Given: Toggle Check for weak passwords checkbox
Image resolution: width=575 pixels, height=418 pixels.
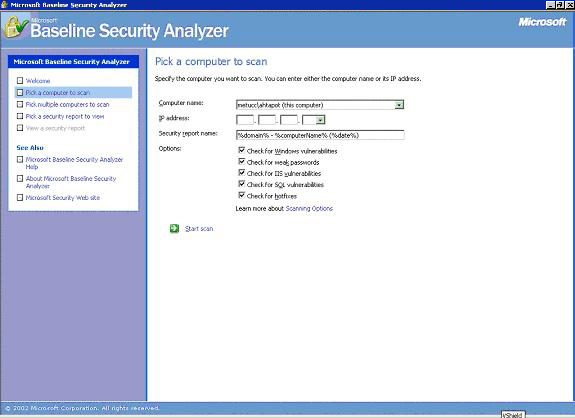Looking at the screenshot, I should [x=242, y=162].
